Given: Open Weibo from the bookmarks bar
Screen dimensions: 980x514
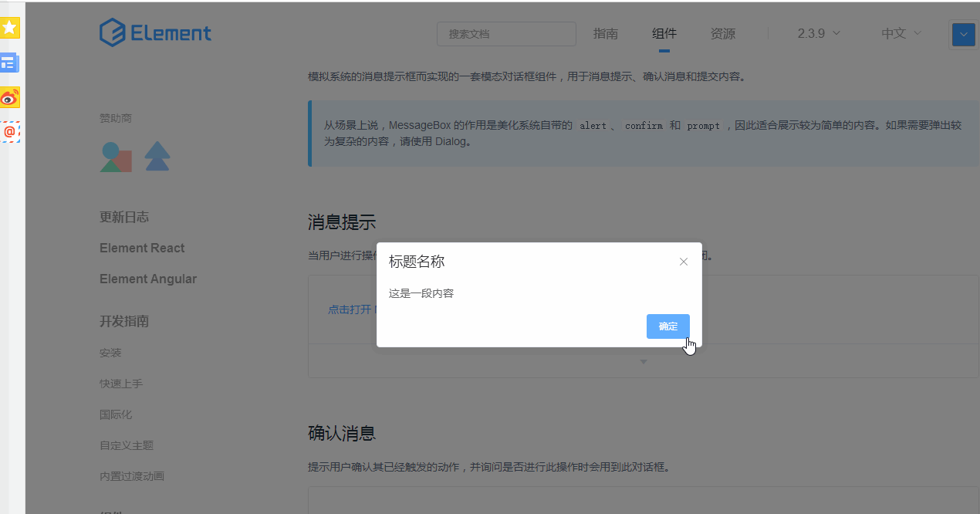Looking at the screenshot, I should click(10, 97).
